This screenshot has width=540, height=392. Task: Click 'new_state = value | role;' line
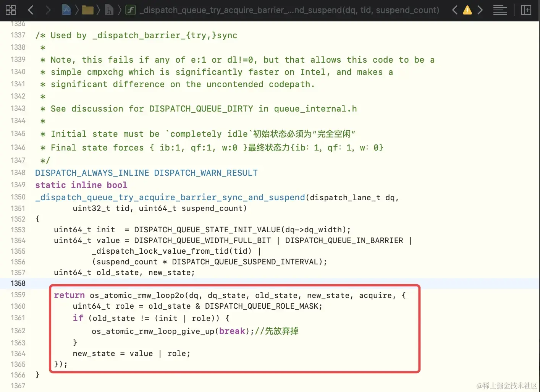point(131,353)
